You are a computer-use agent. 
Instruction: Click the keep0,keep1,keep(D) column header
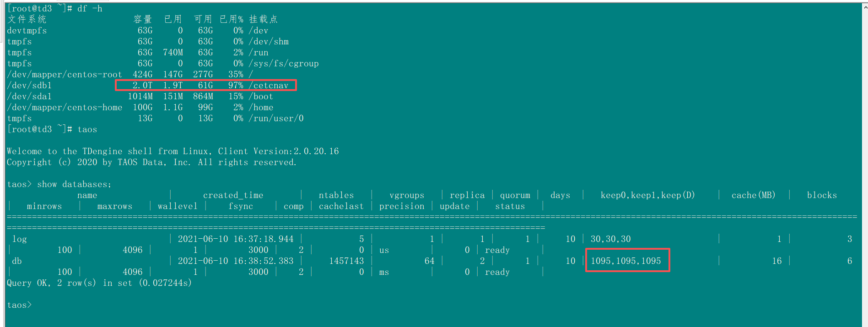647,195
